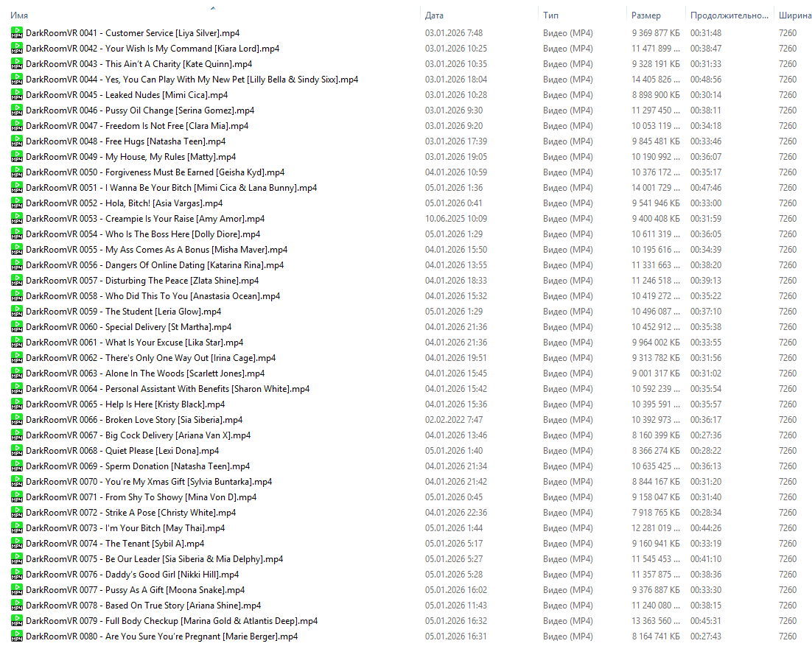Viewport: 812px width, 649px height.
Task: Select file name 'DarkRoomVR 0064 - Personal Assistant With Benefits'
Action: click(168, 389)
